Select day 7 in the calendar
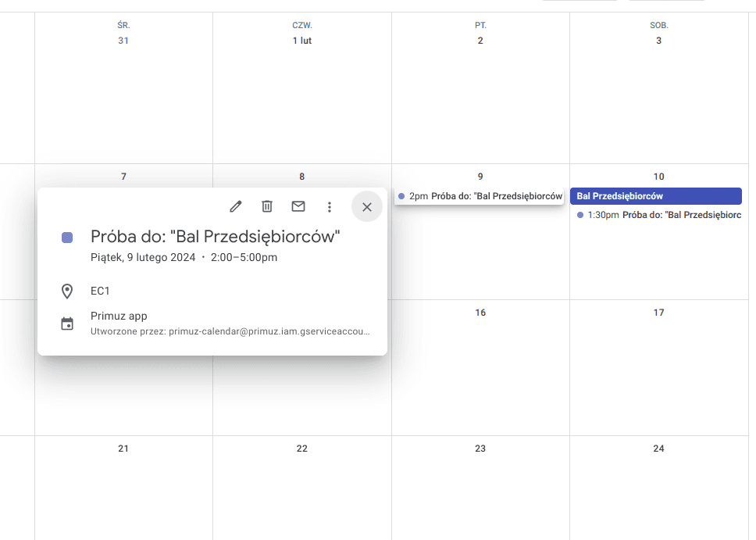The height and width of the screenshot is (540, 756). point(123,177)
